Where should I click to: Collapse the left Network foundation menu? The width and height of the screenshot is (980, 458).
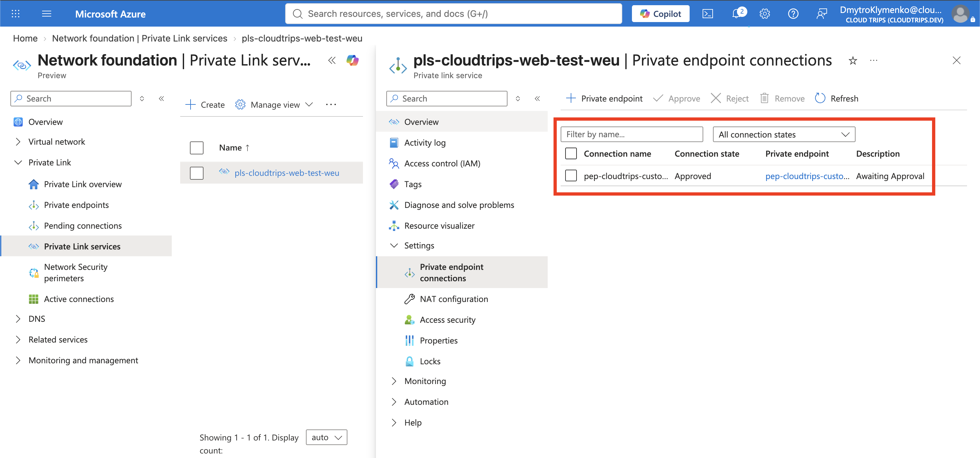point(161,99)
